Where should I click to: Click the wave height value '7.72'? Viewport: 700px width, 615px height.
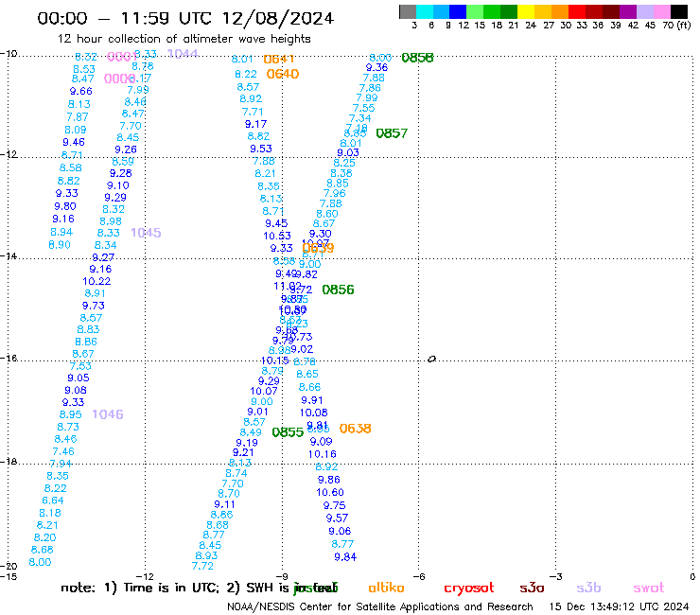[x=202, y=567]
